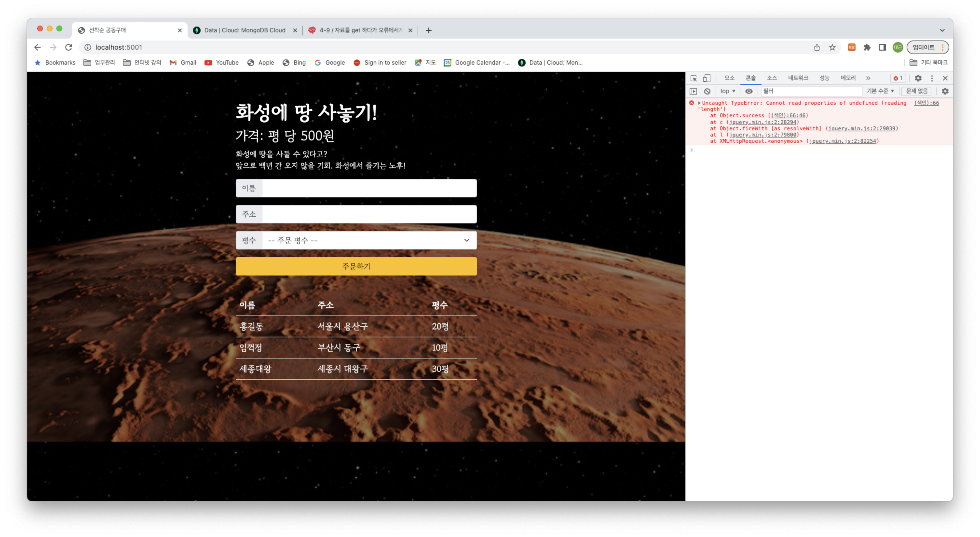
Task: Create a live expression with the eye icon
Action: coord(749,91)
